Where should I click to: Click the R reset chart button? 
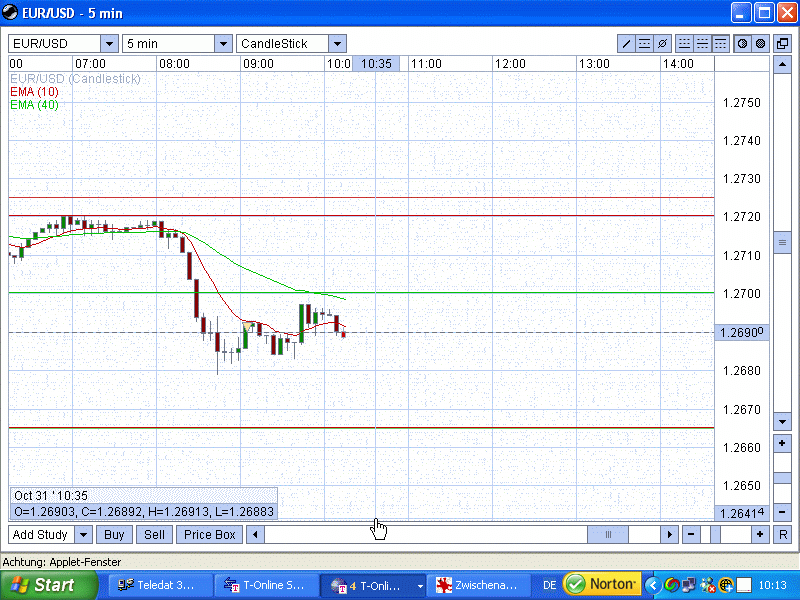tap(783, 535)
